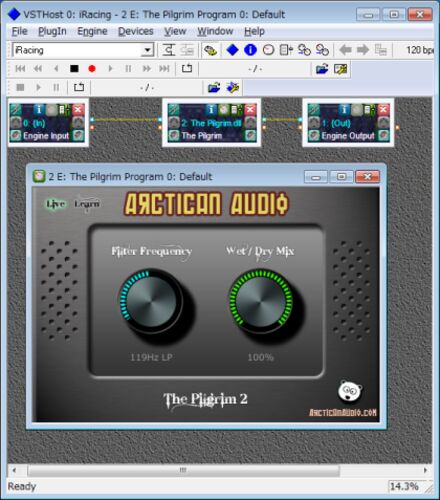The width and height of the screenshot is (440, 500).
Task: Toggle the Live mode button
Action: pos(55,204)
